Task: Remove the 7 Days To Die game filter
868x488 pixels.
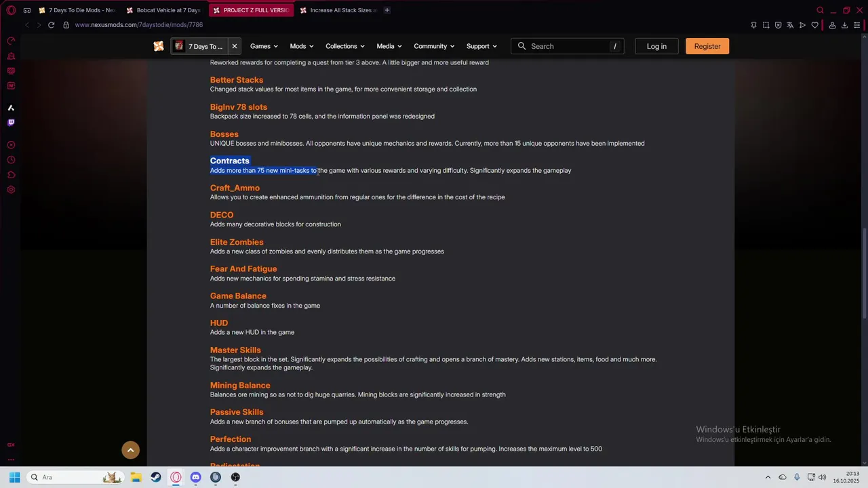Action: 234,46
